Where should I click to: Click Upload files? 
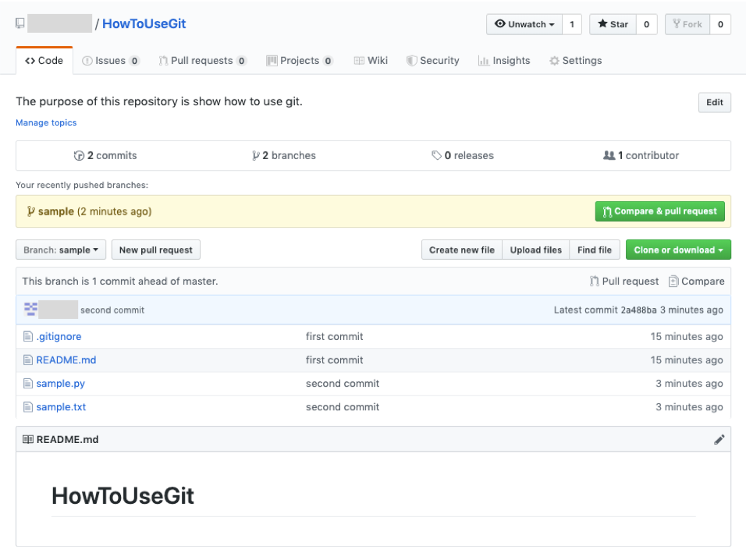(x=536, y=250)
